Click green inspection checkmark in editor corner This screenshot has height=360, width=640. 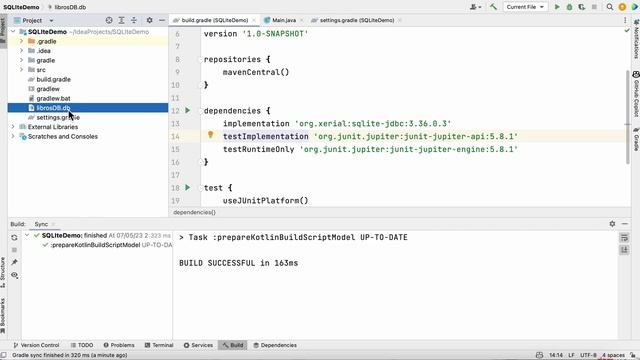627,31
